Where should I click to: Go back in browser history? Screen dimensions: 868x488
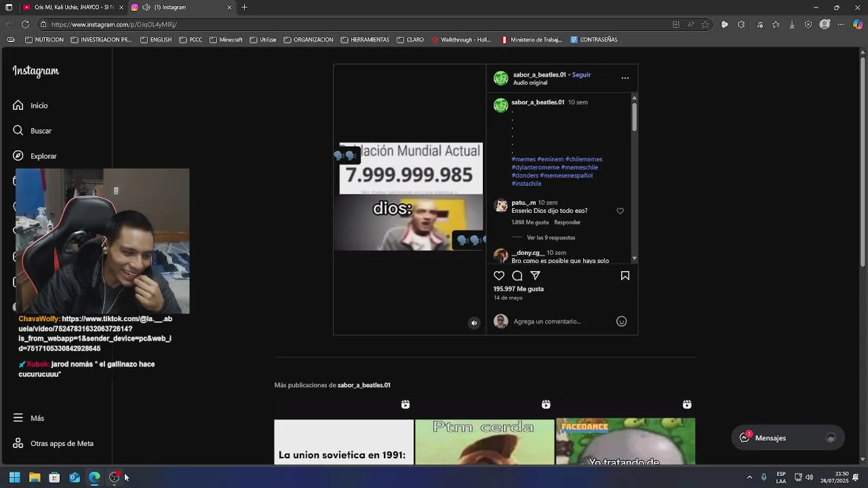tap(9, 24)
